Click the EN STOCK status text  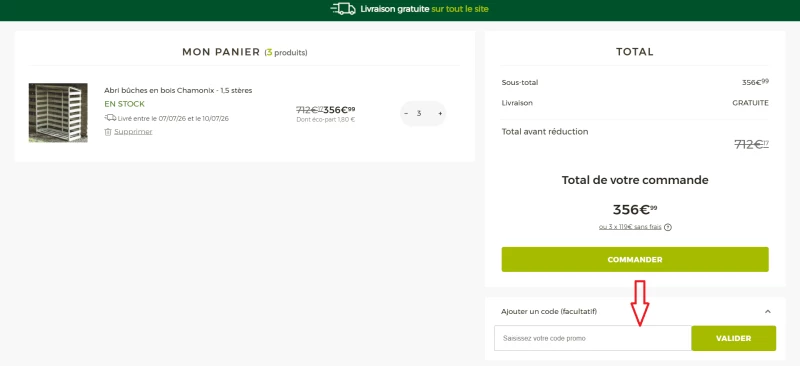pyautogui.click(x=124, y=104)
